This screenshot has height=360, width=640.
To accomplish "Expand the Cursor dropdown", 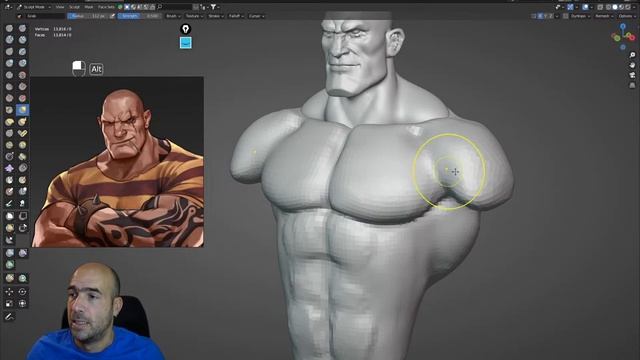I will pyautogui.click(x=256, y=16).
